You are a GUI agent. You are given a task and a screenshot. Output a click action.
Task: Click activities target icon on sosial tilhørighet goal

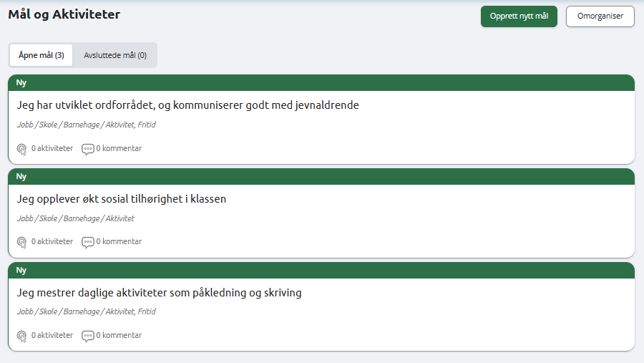[21, 242]
